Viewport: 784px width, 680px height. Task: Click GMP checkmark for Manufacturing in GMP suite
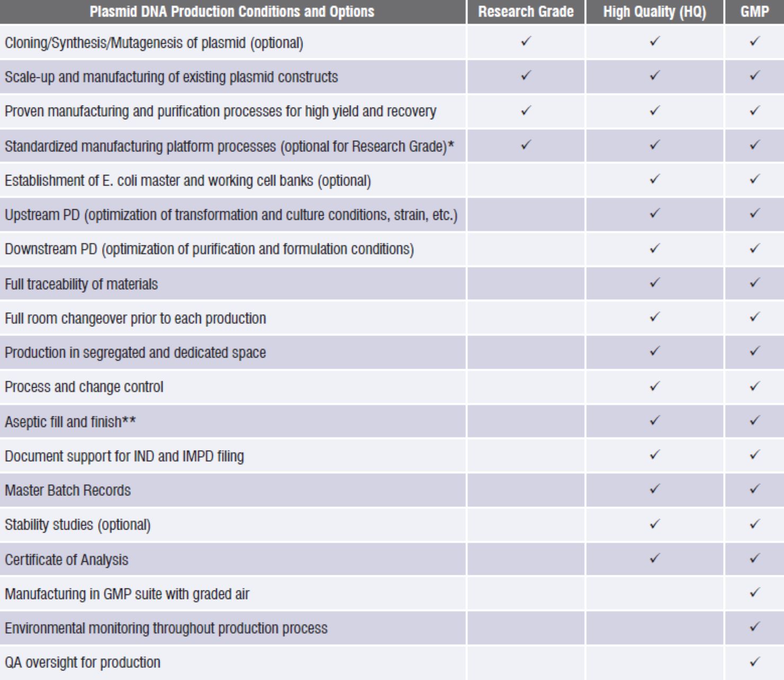755,593
